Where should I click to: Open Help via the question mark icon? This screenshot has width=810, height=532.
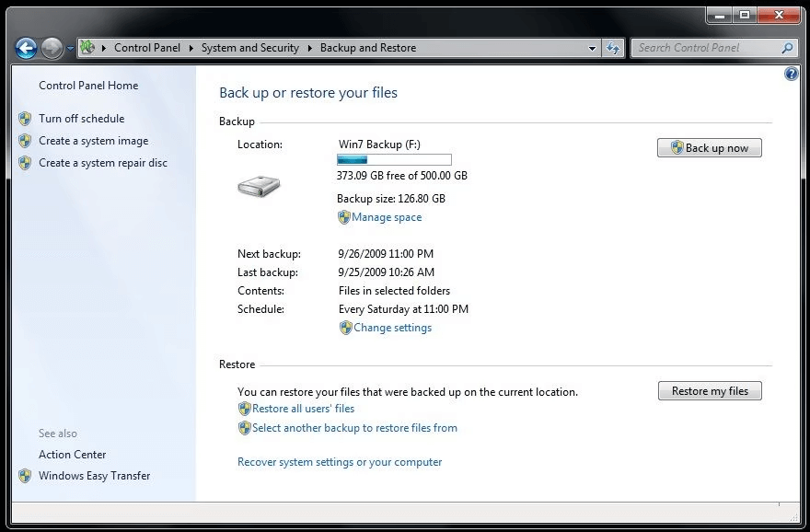tap(792, 74)
